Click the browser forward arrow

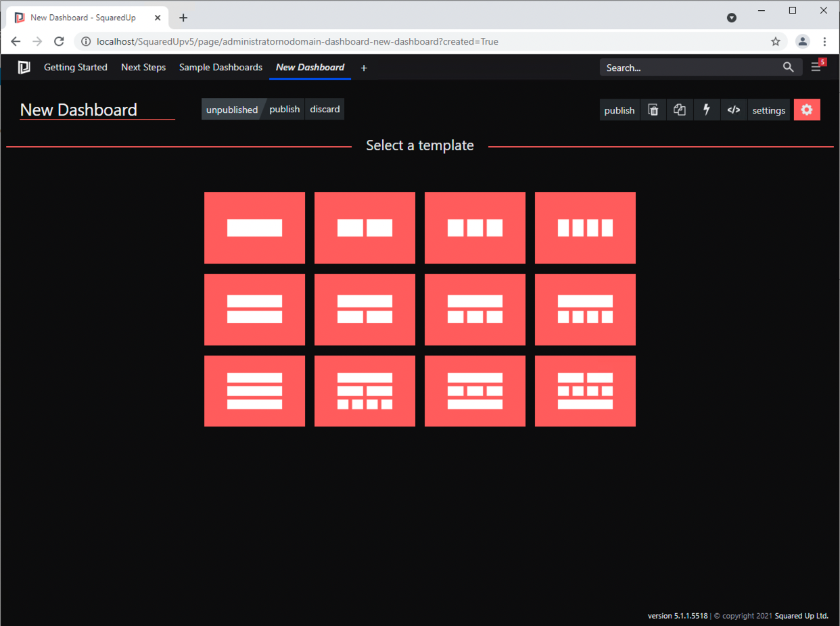pos(37,41)
